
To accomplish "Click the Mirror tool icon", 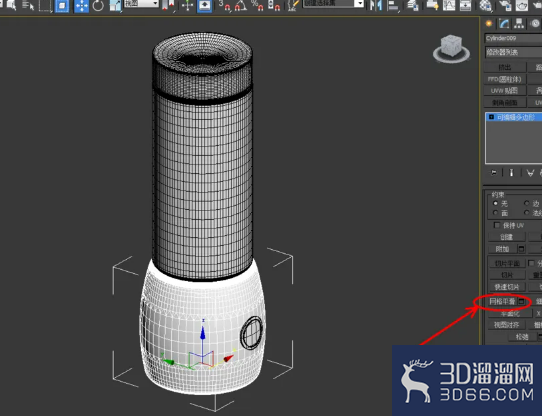I will pyautogui.click(x=376, y=5).
